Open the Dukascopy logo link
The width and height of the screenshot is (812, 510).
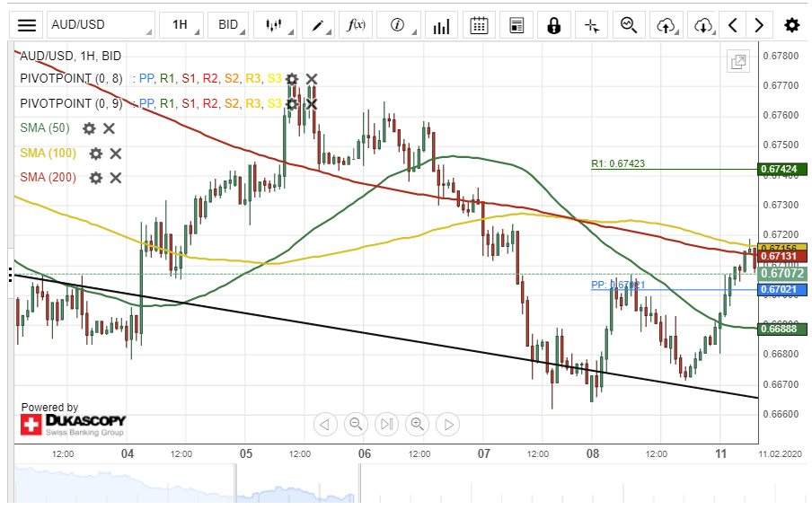pos(73,424)
